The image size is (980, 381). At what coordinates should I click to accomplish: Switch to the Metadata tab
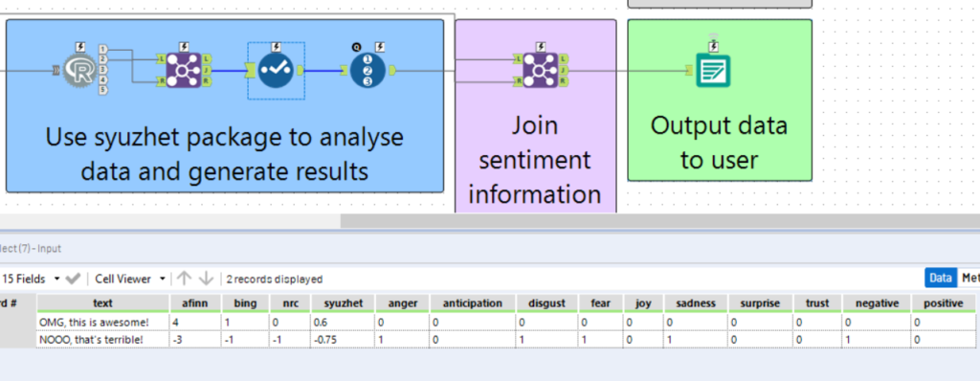tap(969, 279)
